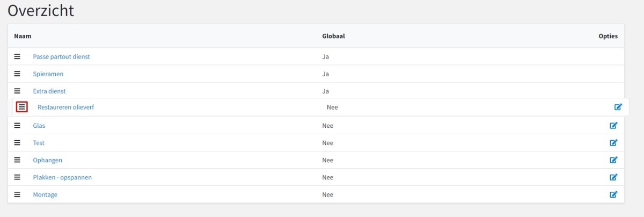The height and width of the screenshot is (217, 644).
Task: Click the drag handle for Restaureren olieverf
Action: 21,107
